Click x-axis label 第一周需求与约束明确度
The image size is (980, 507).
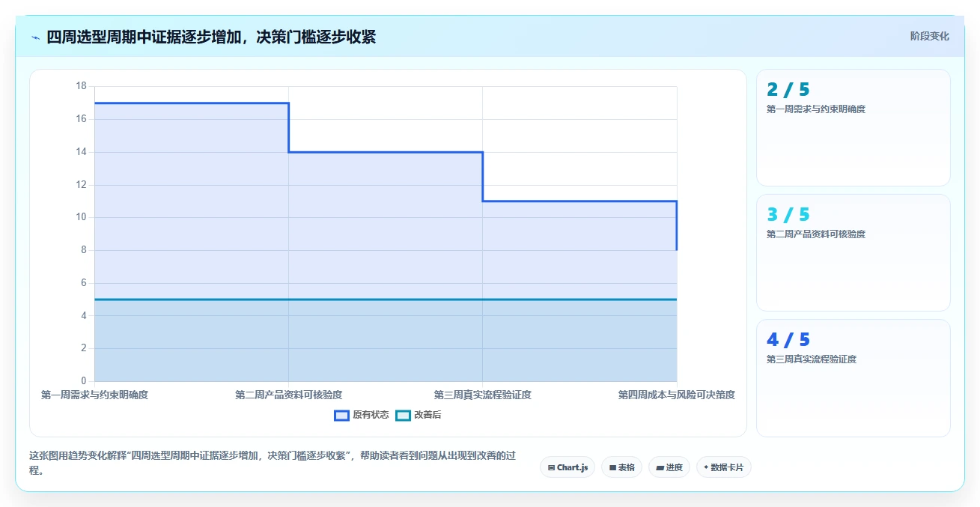94,395
